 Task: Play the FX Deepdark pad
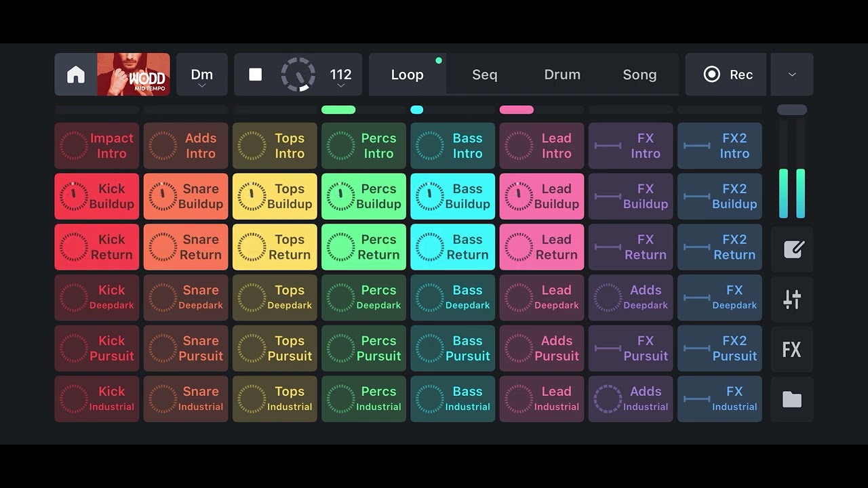(719, 298)
